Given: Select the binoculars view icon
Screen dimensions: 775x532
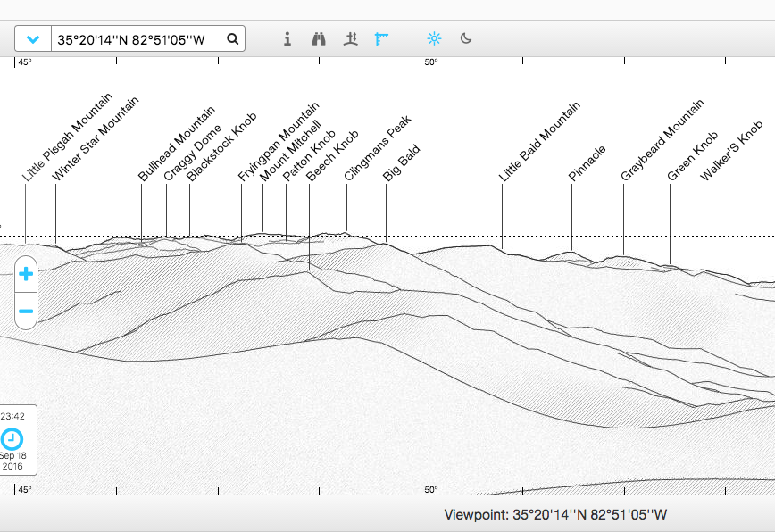Looking at the screenshot, I should coord(319,39).
